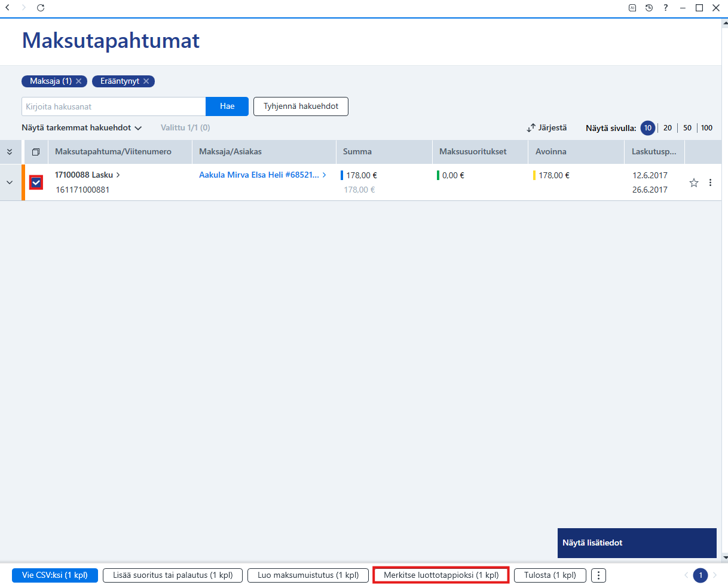Open the Näytä lisätiedot panel
This screenshot has width=728, height=585.
637,543
